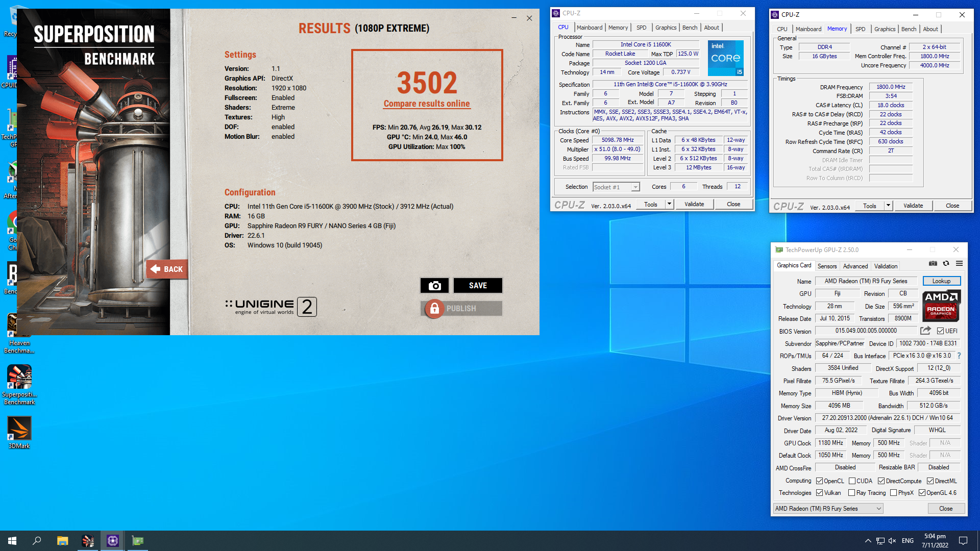Screen dimensions: 980x551
Task: Open the Sensors tab in GPU-Z
Action: click(827, 266)
